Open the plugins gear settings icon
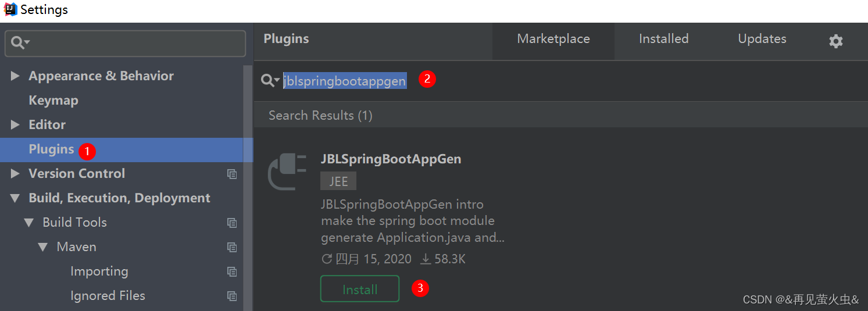868x311 pixels. [835, 41]
